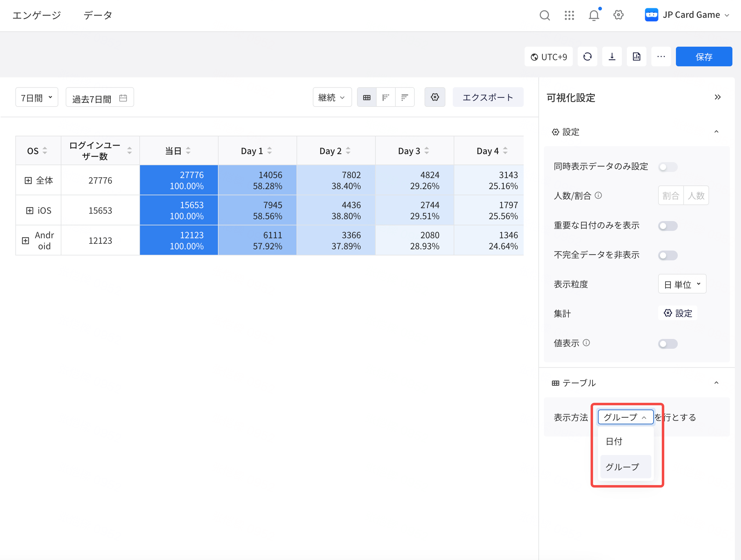Click iOS login user count 15653

(100, 211)
